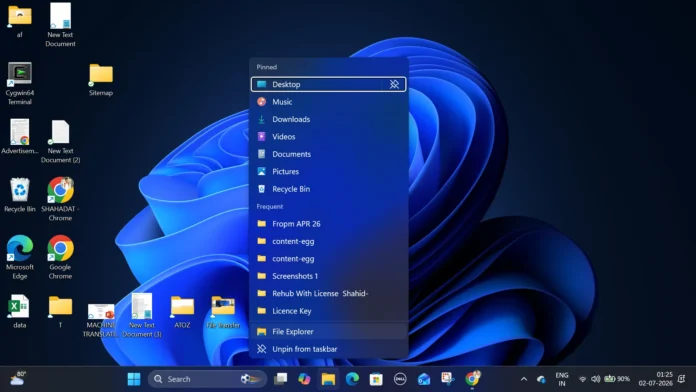The image size is (696, 392).
Task: Select the Recycle Bin desktop icon
Action: (20, 195)
